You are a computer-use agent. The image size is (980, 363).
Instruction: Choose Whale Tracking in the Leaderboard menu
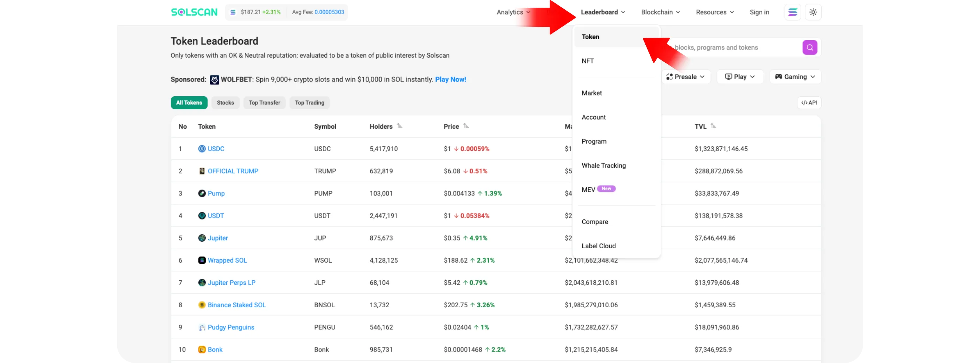pyautogui.click(x=603, y=166)
